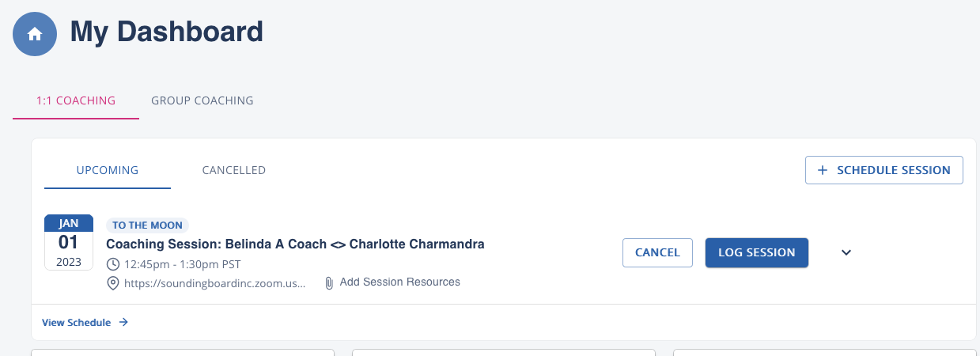The height and width of the screenshot is (356, 980).
Task: Click the Log Session button
Action: pyautogui.click(x=757, y=252)
